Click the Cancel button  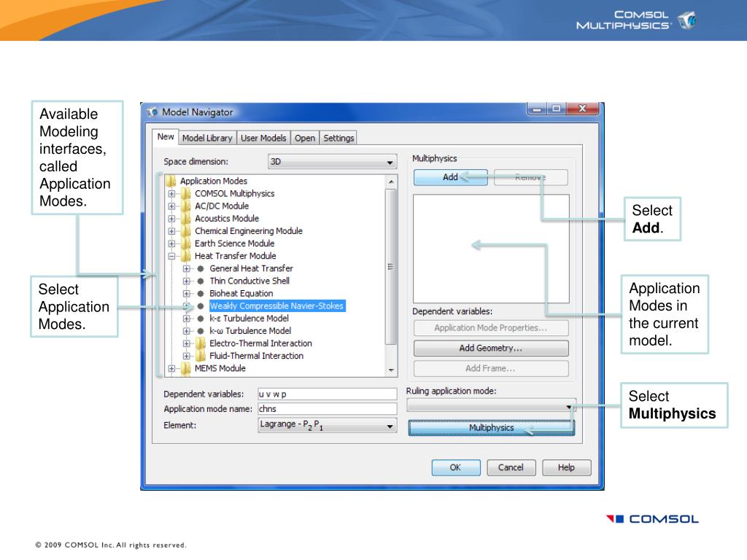[x=511, y=467]
